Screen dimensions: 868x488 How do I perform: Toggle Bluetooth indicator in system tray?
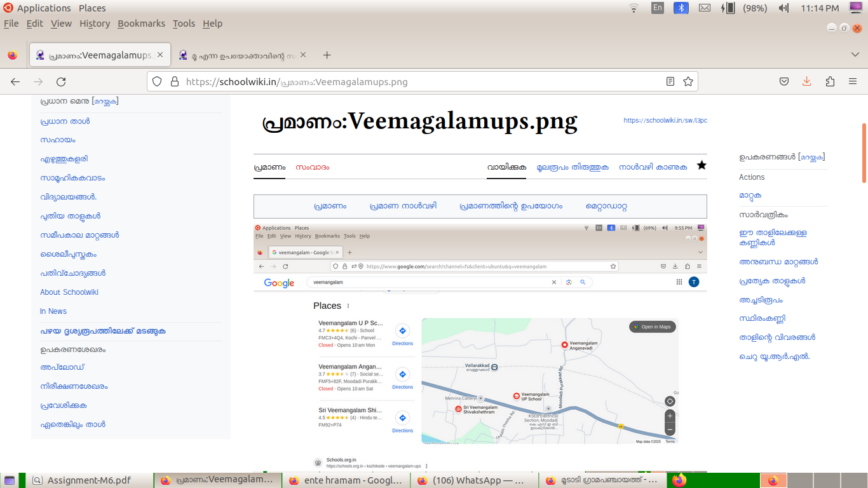click(681, 8)
